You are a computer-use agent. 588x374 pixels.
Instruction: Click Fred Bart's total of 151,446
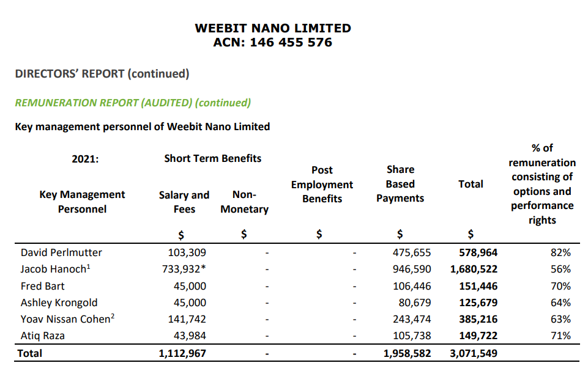478,286
